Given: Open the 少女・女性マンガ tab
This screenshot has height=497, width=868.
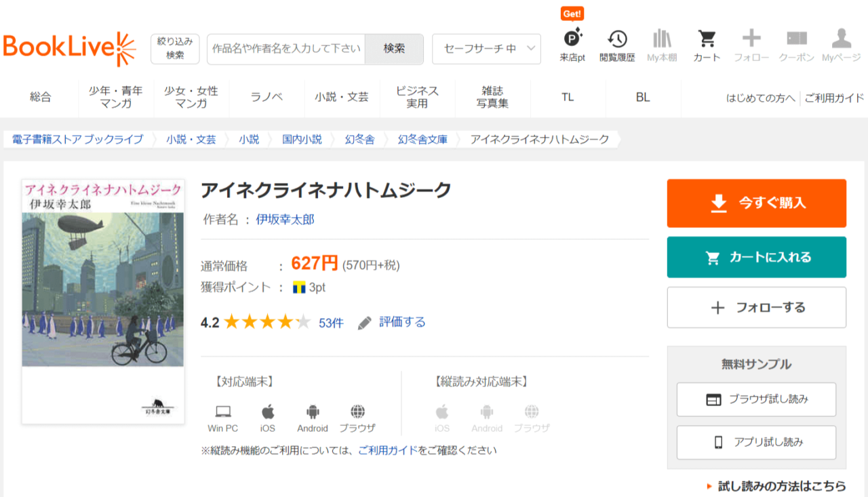Looking at the screenshot, I should [x=191, y=97].
